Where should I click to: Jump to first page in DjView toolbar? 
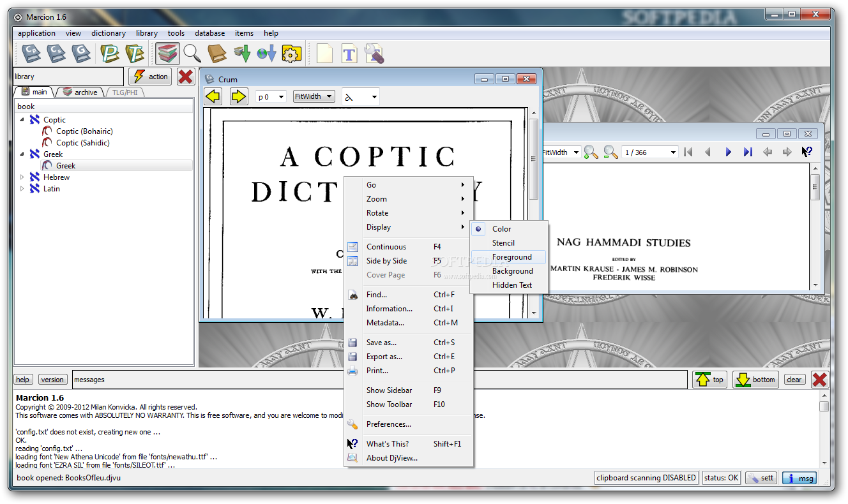pos(688,152)
